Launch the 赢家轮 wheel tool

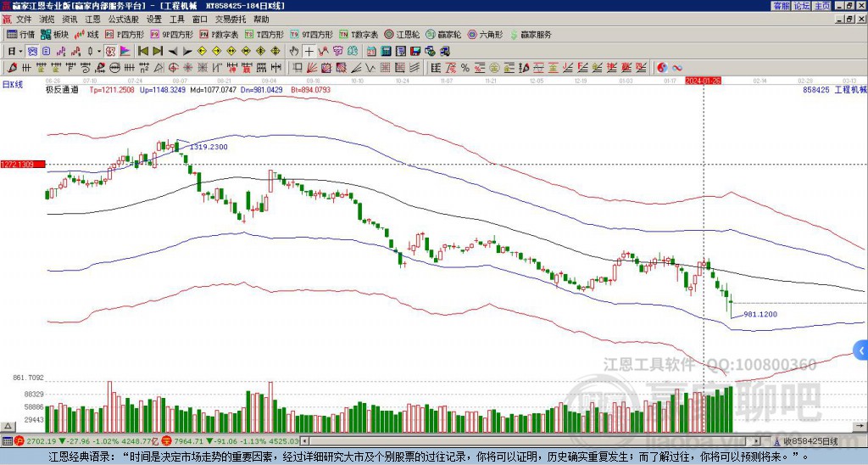click(x=443, y=34)
